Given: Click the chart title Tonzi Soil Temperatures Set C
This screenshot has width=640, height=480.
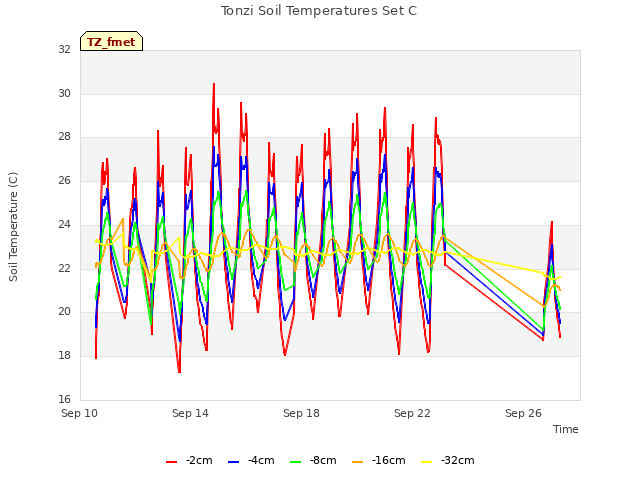Looking at the screenshot, I should 319,11.
